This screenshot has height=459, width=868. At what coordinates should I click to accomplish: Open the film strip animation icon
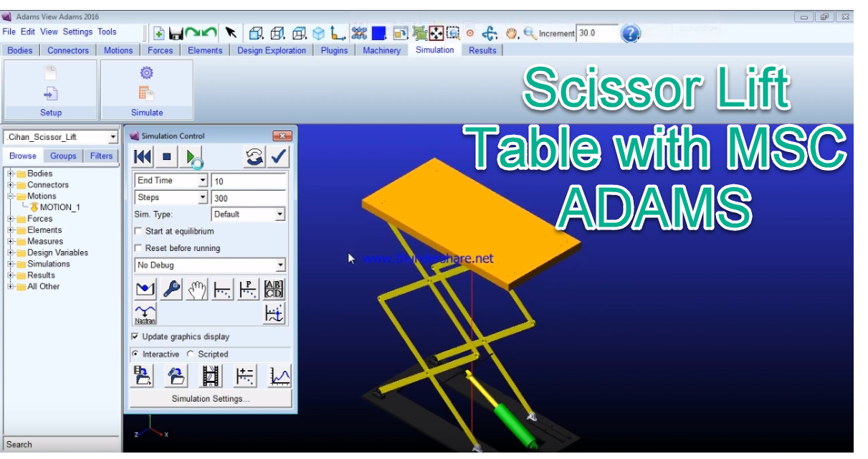pyautogui.click(x=211, y=376)
